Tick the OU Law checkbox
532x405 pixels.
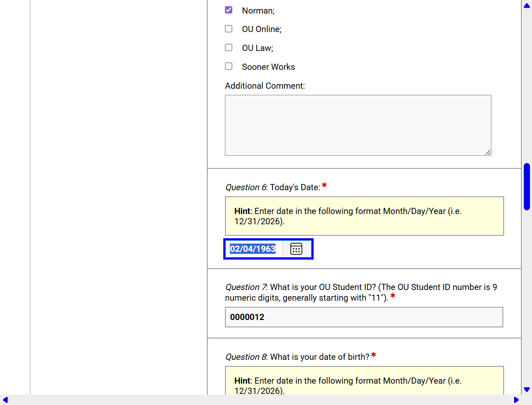tap(229, 48)
